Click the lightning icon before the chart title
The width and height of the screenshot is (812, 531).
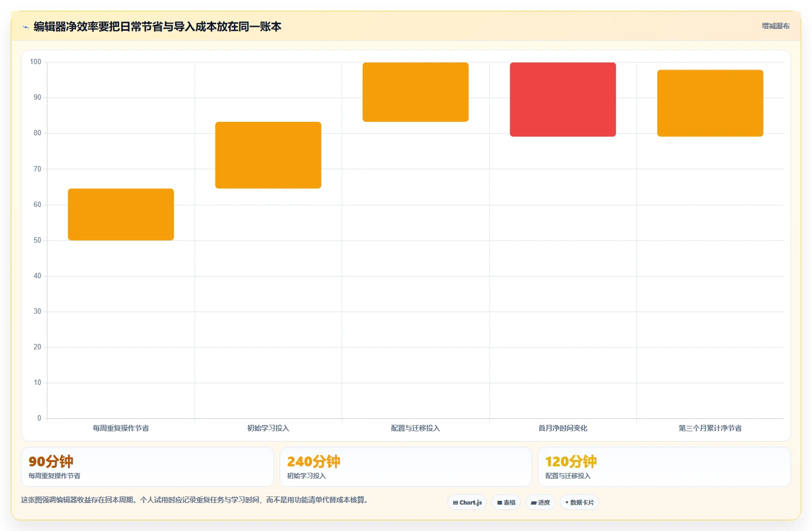[25, 27]
